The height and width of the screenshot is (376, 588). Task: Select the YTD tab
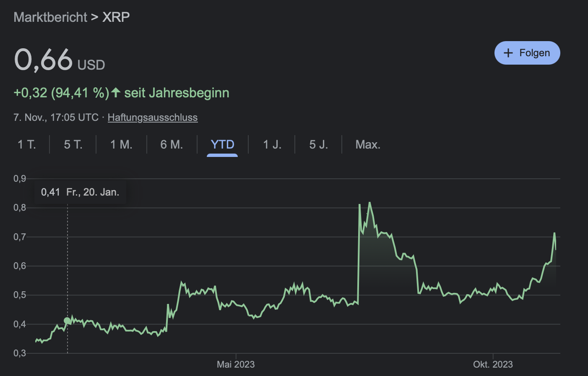(x=222, y=145)
